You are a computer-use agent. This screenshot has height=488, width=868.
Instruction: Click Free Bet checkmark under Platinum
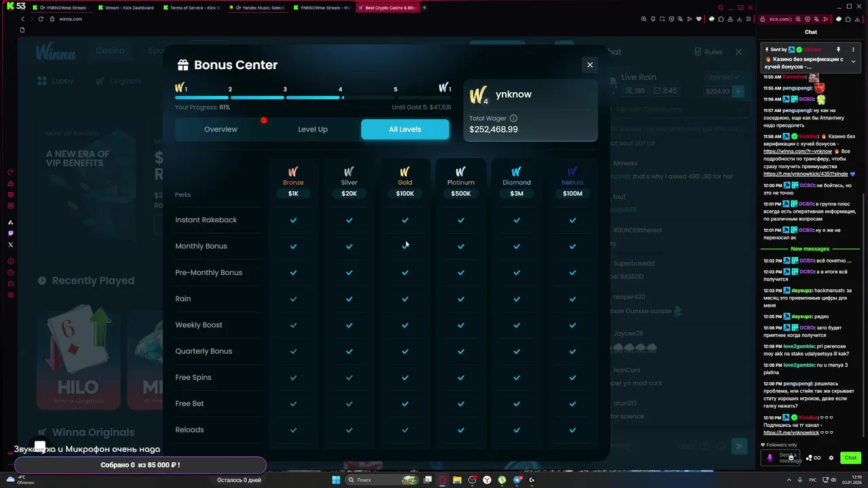[x=460, y=404]
